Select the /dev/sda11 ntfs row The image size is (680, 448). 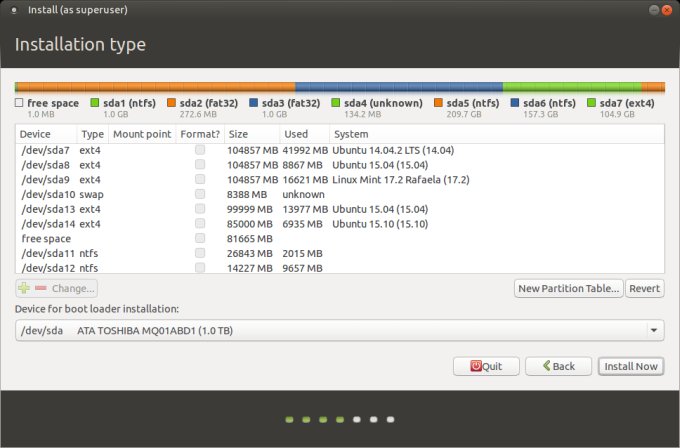coord(340,253)
